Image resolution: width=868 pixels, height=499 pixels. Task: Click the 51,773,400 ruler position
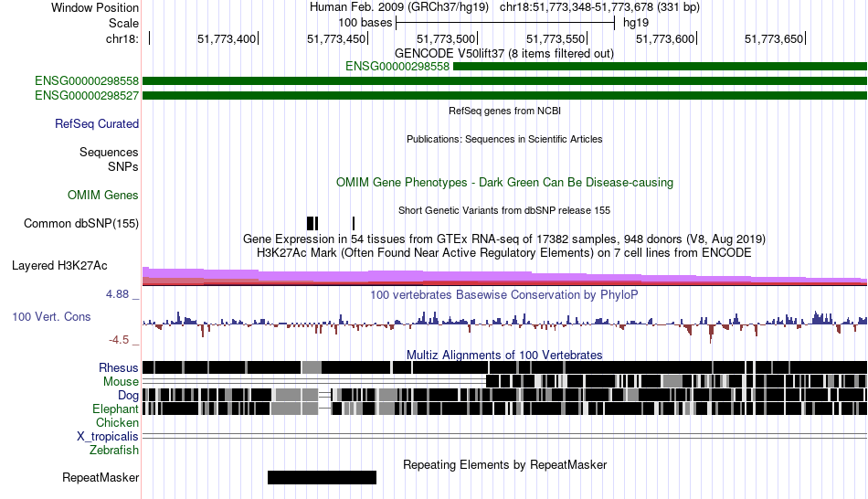tap(227, 38)
